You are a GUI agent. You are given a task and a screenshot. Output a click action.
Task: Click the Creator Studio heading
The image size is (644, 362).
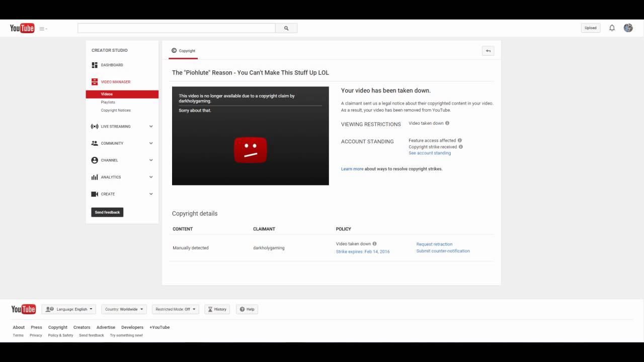click(110, 50)
